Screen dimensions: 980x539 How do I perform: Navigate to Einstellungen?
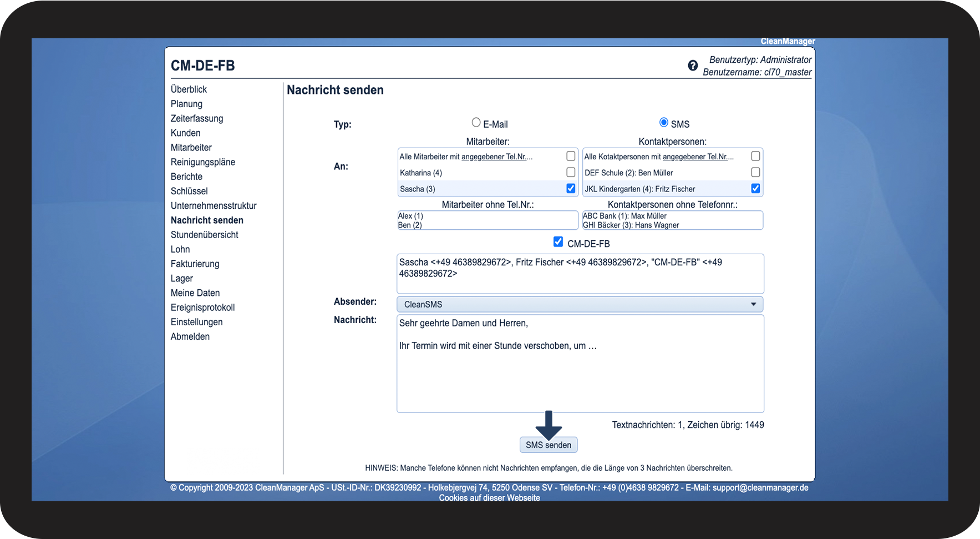pyautogui.click(x=196, y=322)
